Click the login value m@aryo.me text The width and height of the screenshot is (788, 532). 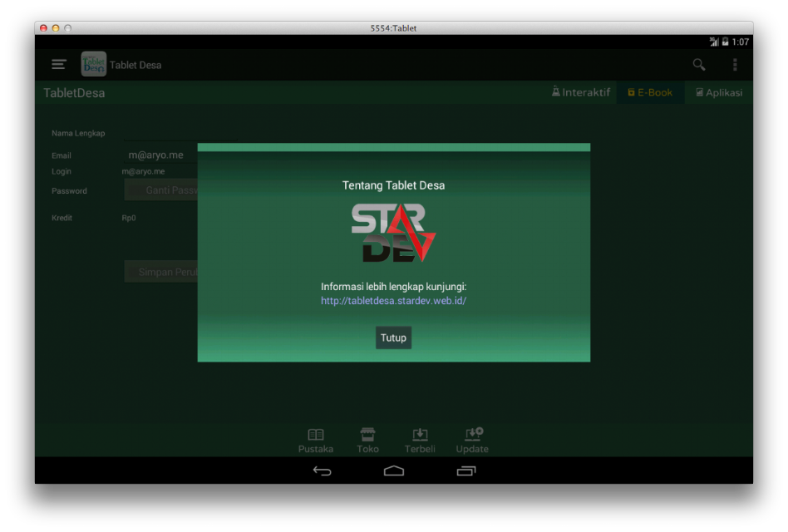143,171
